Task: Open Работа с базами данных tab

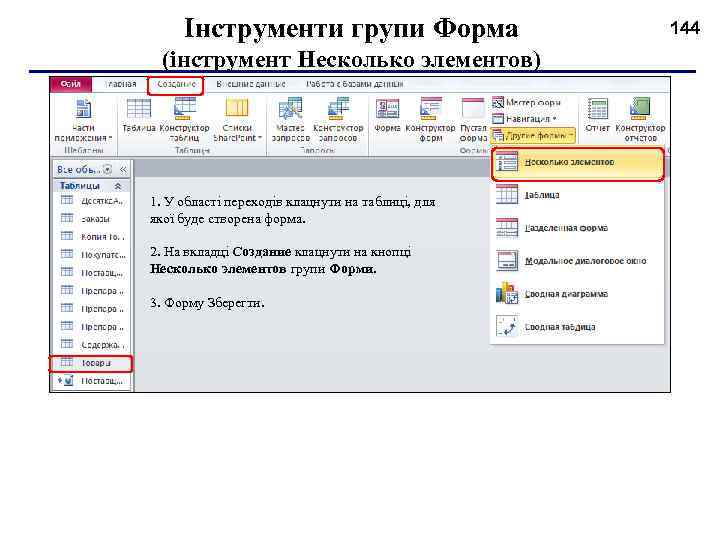Action: tap(354, 84)
